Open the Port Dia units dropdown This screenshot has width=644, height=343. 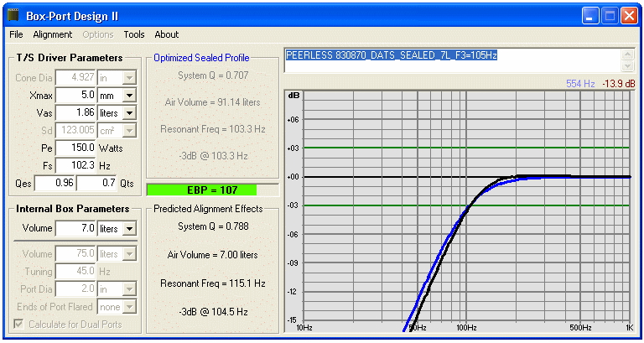[x=129, y=289]
